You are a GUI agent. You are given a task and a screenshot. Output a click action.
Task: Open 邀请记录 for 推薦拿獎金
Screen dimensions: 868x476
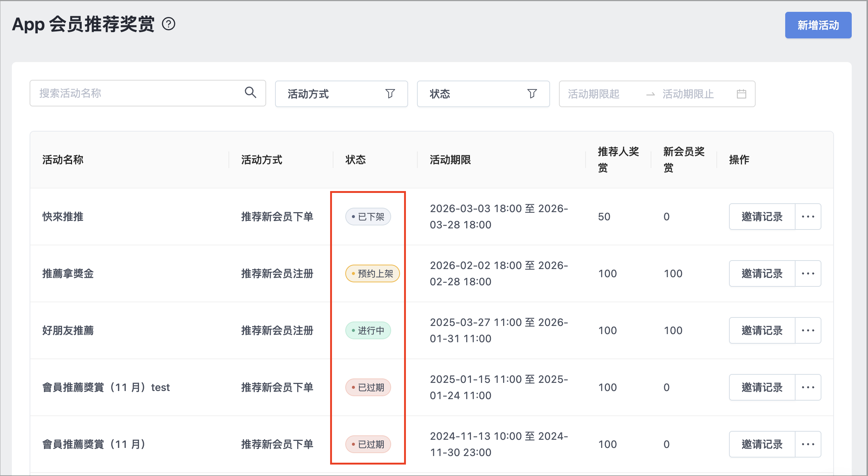[762, 273]
